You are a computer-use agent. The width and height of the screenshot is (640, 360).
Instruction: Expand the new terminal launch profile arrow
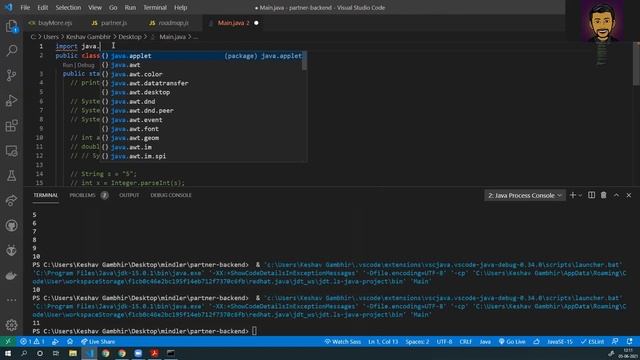coord(580,196)
